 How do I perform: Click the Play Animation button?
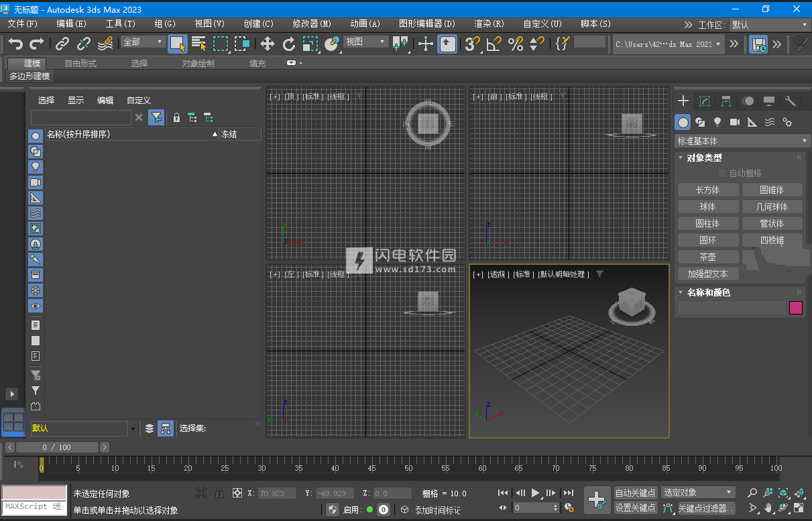[x=536, y=493]
